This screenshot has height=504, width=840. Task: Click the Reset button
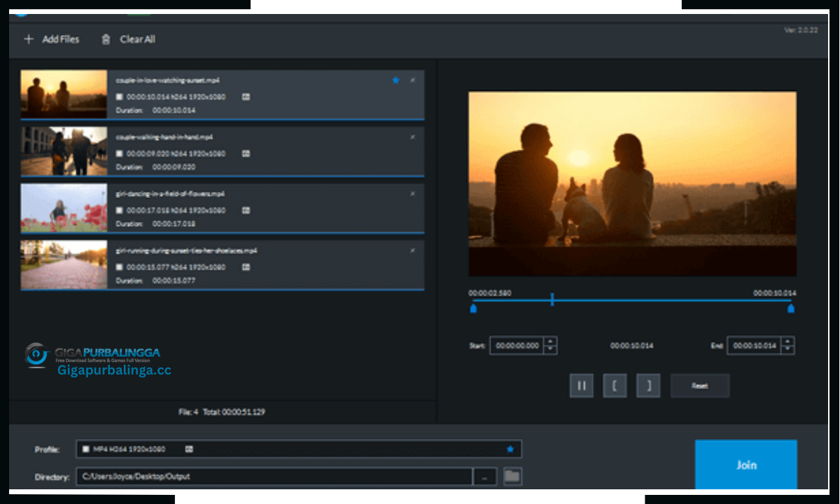point(700,386)
